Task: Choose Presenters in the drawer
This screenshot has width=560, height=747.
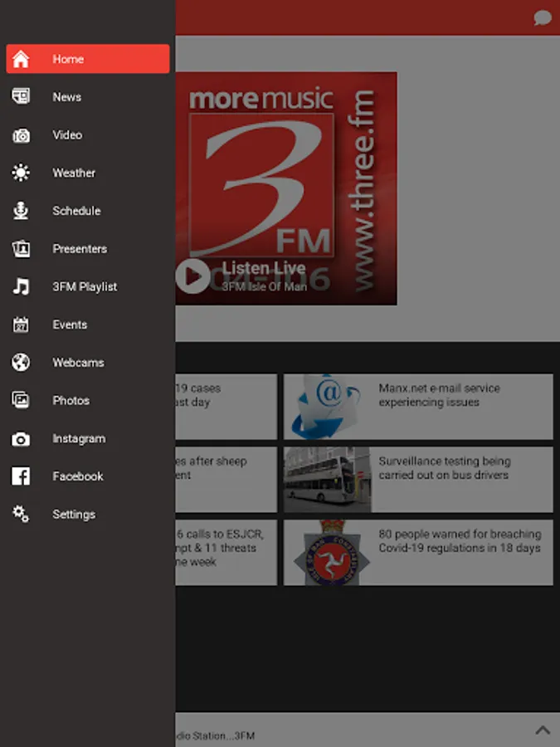Action: coord(88,249)
